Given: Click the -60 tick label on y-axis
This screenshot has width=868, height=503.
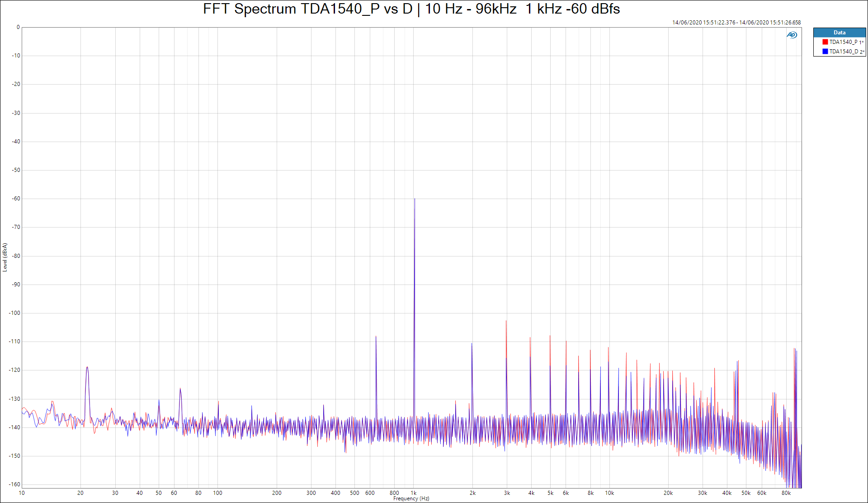Looking at the screenshot, I should (x=16, y=199).
